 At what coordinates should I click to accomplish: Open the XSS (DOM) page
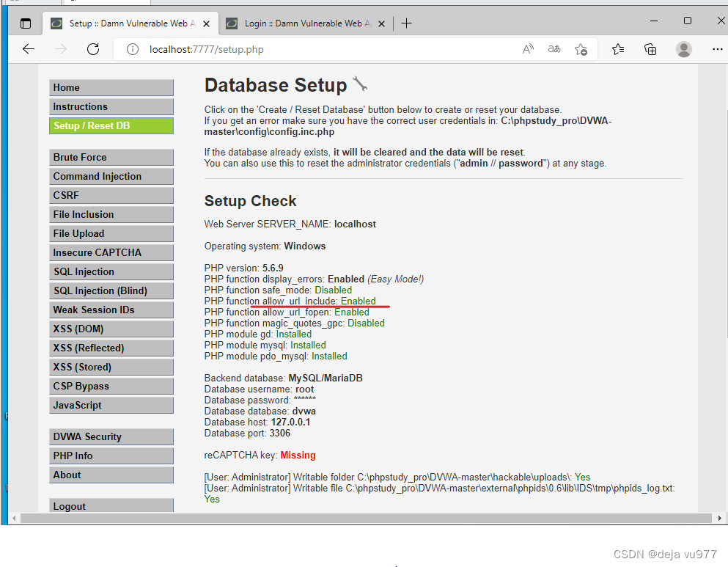point(111,329)
